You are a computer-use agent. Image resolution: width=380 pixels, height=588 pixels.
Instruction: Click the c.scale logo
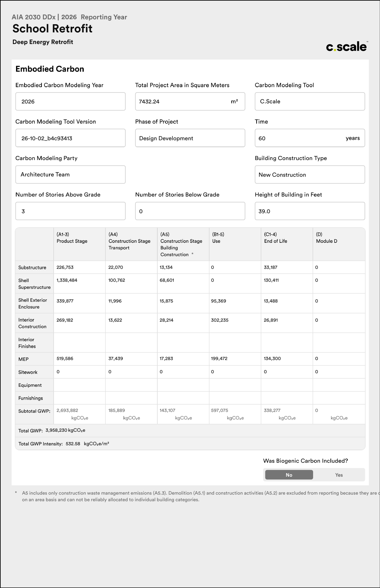[x=347, y=47]
